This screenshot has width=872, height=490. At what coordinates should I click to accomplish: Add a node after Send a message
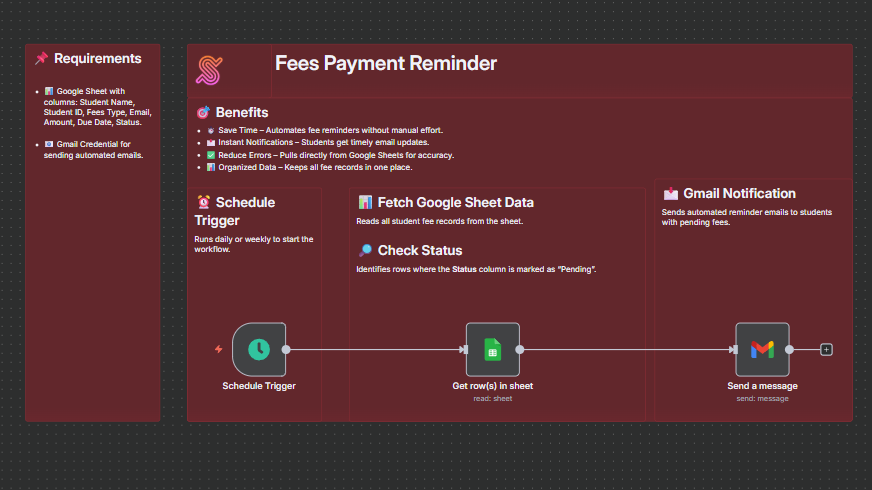(x=826, y=349)
